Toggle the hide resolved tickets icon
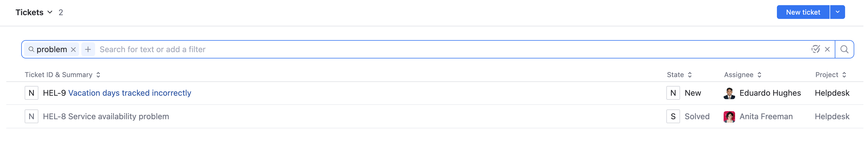 [816, 49]
